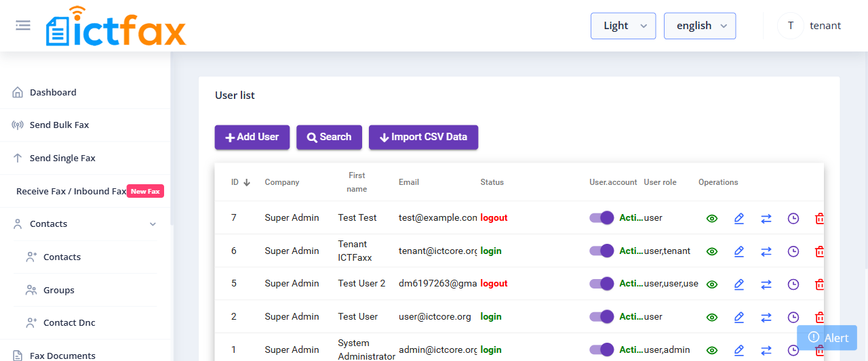Viewport: 868px width, 361px height.
Task: Click email tenant@ictcore.org
Action: coord(438,251)
